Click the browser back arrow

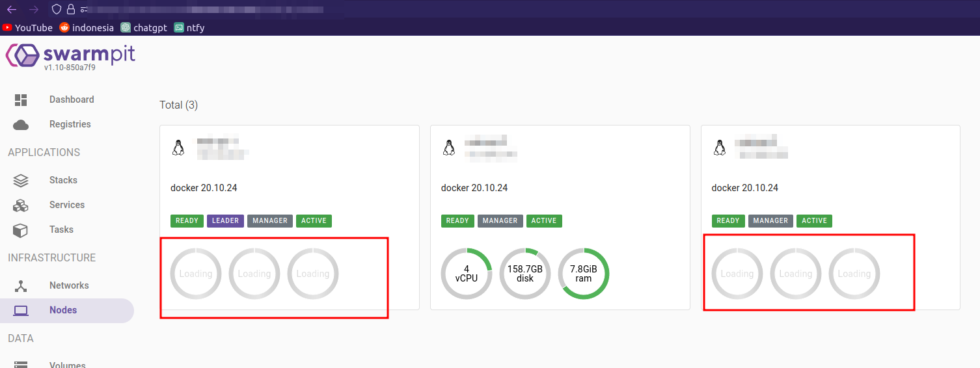tap(12, 9)
